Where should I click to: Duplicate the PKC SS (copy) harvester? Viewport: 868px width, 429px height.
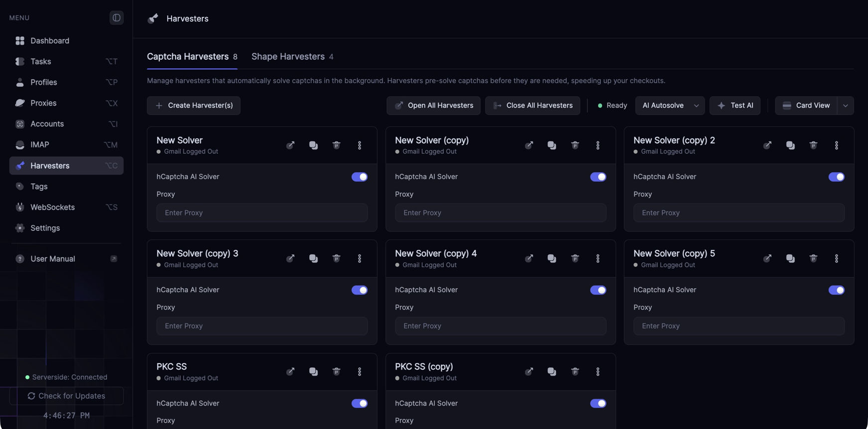[x=552, y=372]
